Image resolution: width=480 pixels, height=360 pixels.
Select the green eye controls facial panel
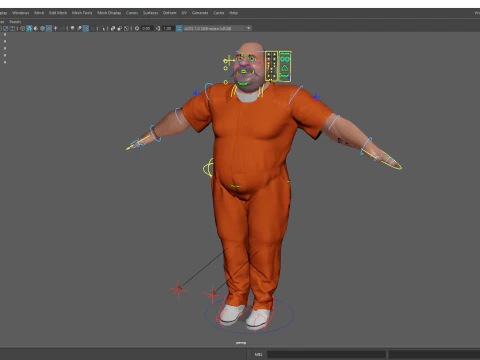(x=285, y=66)
